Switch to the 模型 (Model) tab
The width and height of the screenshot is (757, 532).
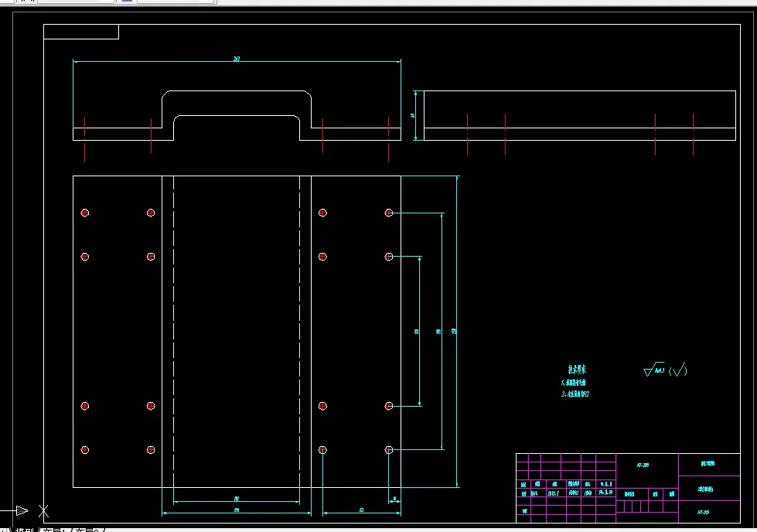26,530
